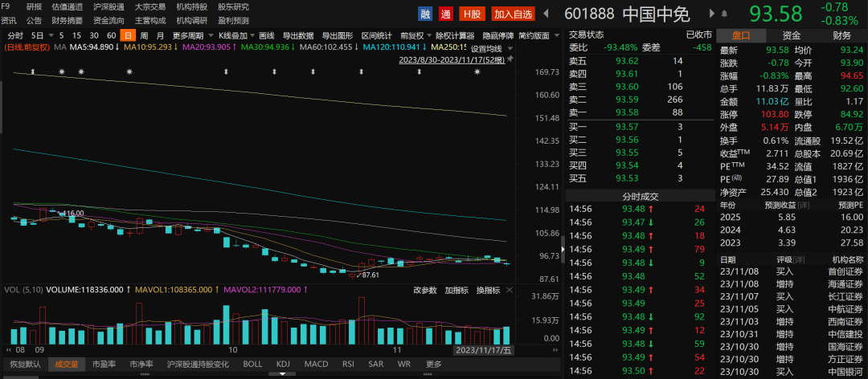Select the 盘口 tab

741,36
